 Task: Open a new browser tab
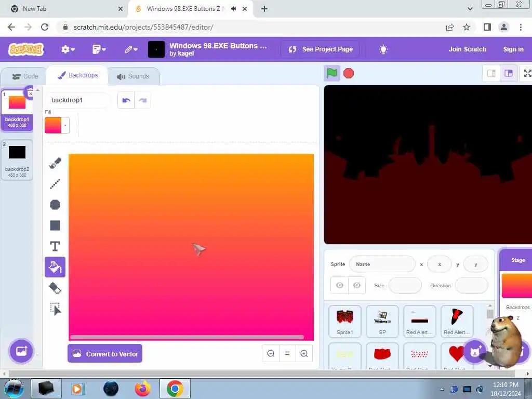[x=264, y=9]
